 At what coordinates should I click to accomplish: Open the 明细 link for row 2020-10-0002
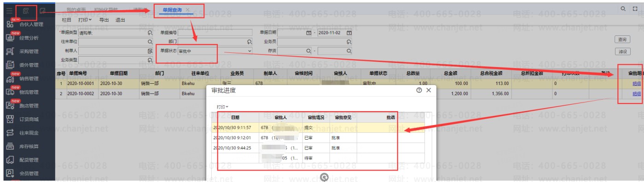click(x=637, y=93)
